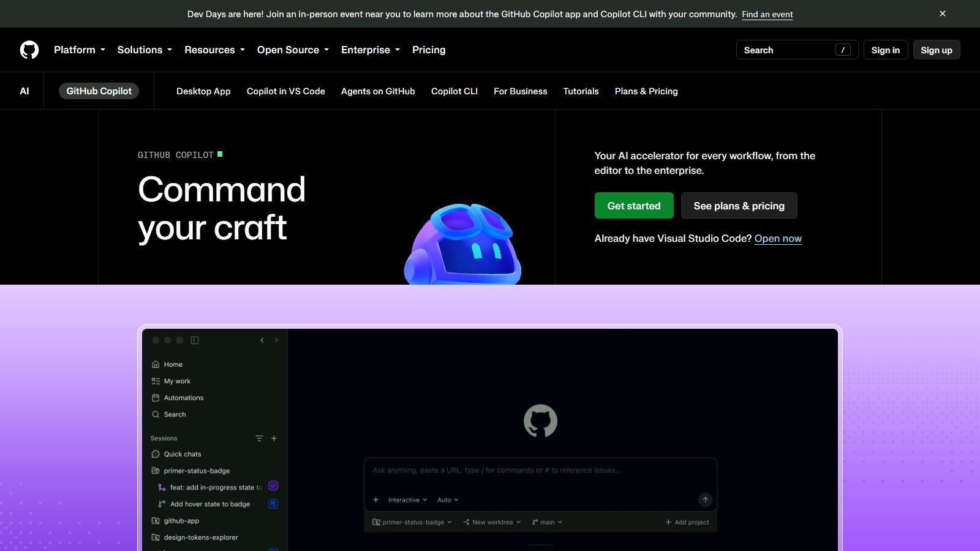This screenshot has height=551, width=980.
Task: Open the primer-status-badge project dropdown
Action: point(412,522)
